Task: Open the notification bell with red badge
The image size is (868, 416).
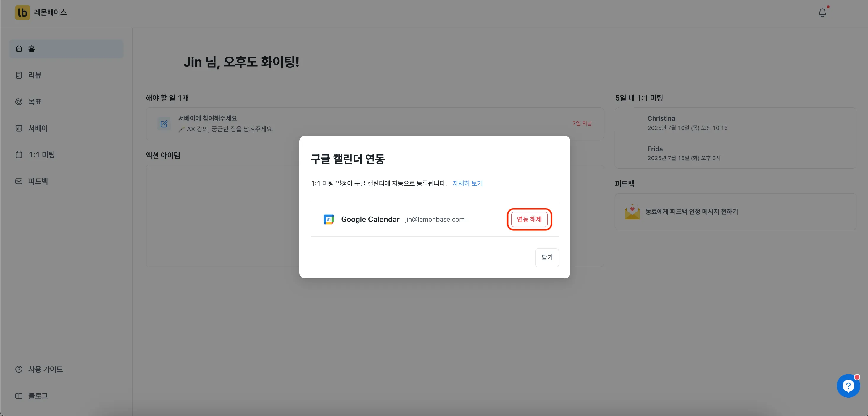Action: [x=822, y=12]
